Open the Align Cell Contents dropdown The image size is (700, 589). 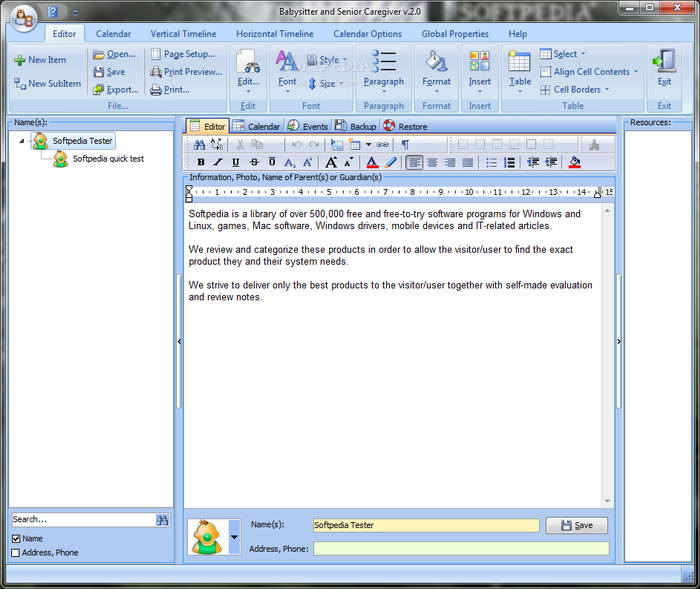pyautogui.click(x=589, y=72)
